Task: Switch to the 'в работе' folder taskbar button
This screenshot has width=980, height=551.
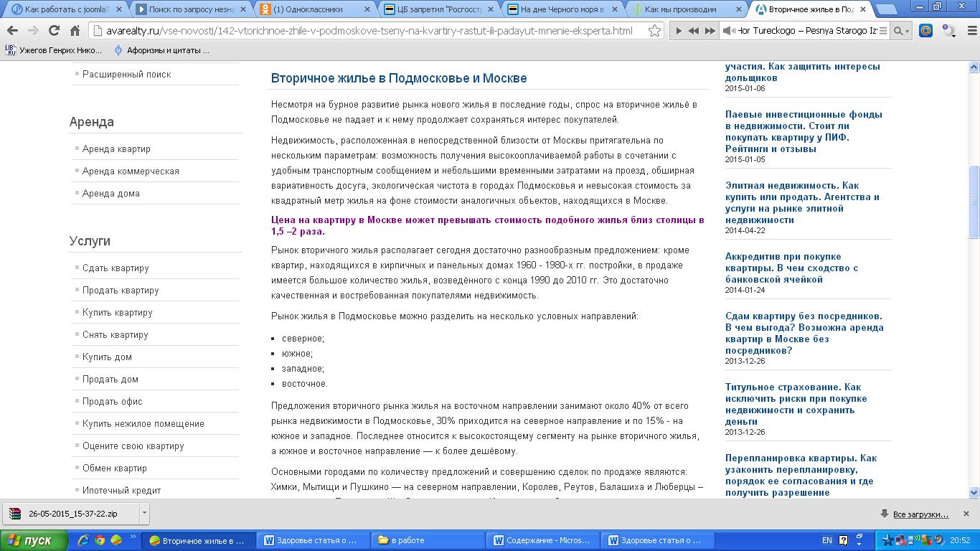Action: click(x=428, y=540)
